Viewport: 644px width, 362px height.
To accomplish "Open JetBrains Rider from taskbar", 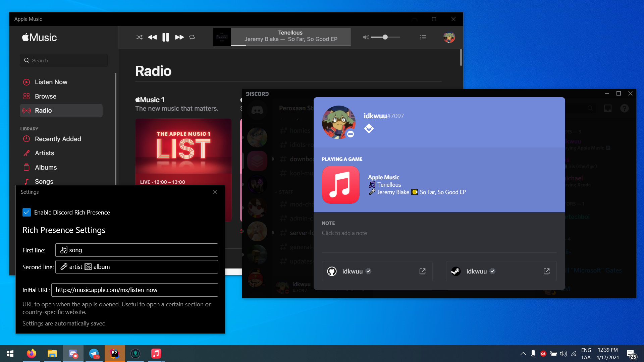I will (115, 354).
